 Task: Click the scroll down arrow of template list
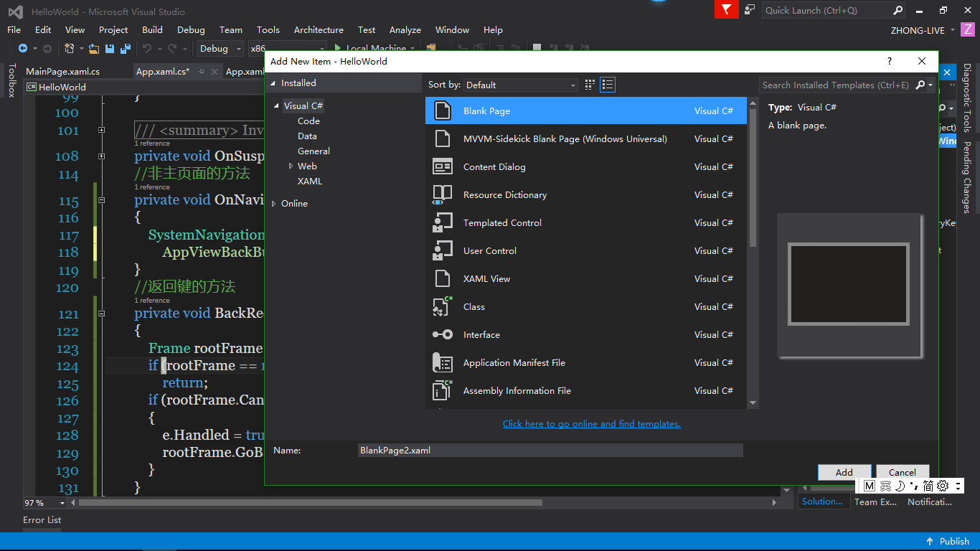[x=753, y=403]
